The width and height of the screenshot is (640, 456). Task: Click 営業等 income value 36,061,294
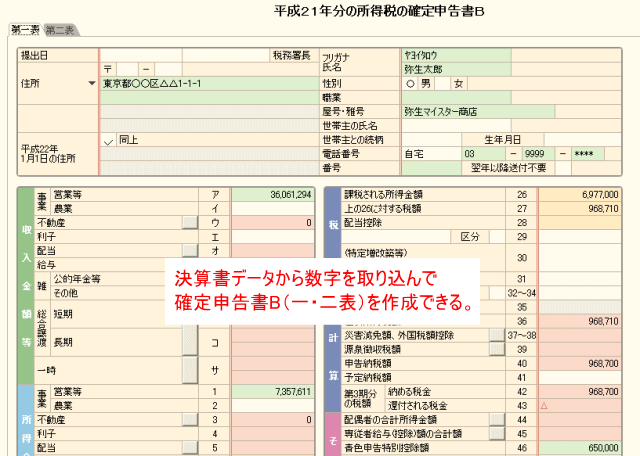click(x=273, y=195)
